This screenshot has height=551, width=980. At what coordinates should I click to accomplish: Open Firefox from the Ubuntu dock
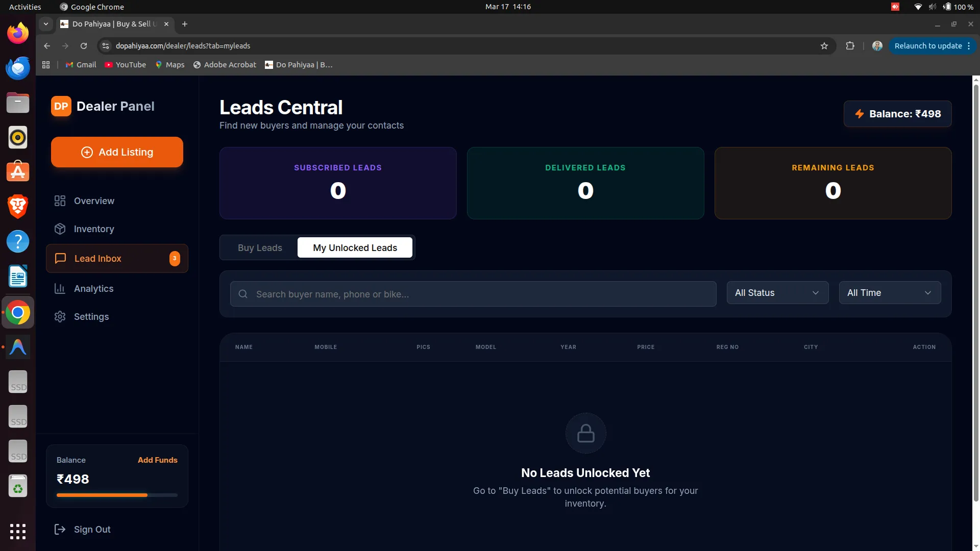click(18, 33)
